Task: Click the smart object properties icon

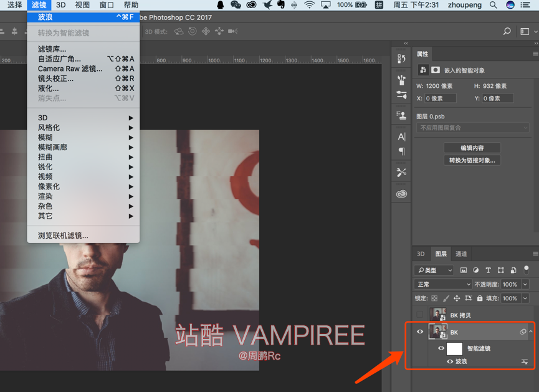Action: pos(423,70)
